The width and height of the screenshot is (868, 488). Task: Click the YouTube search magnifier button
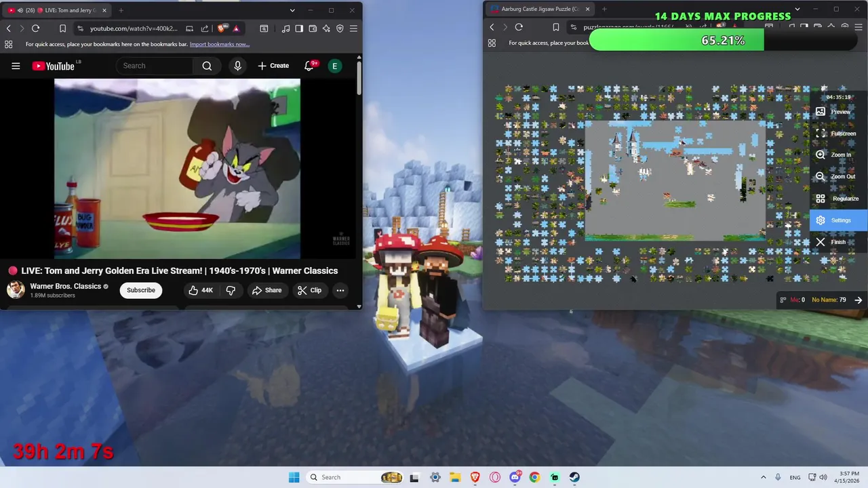coord(207,66)
